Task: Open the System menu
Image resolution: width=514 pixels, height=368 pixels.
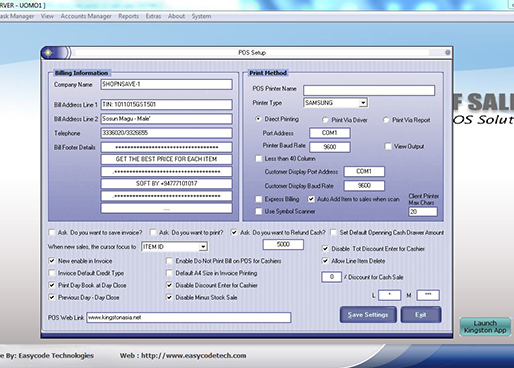Action: click(x=201, y=16)
